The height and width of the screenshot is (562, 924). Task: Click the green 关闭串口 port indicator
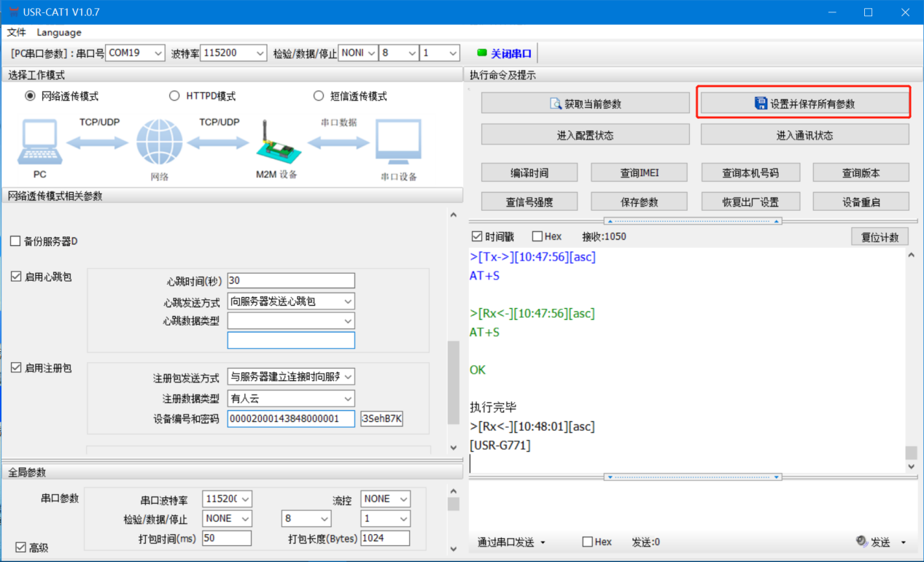click(481, 53)
